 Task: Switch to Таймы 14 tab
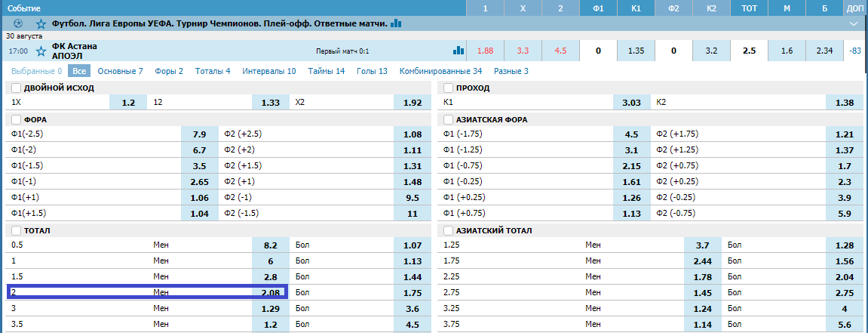pos(327,71)
